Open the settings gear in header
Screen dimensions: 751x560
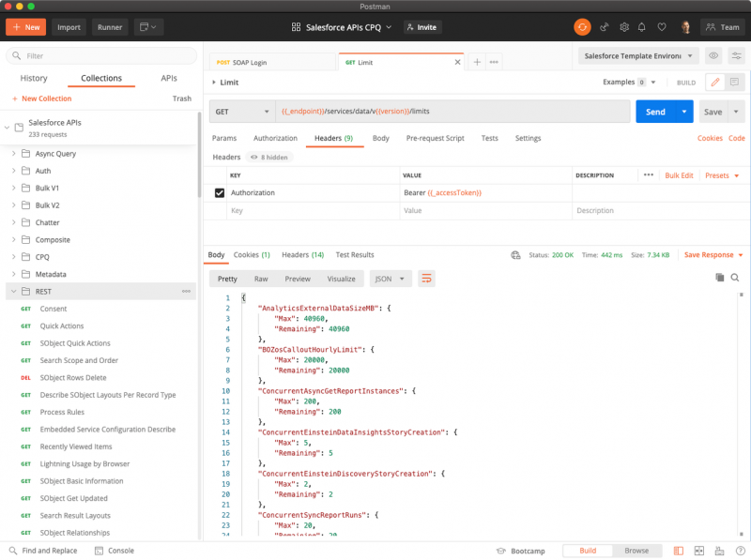click(624, 27)
